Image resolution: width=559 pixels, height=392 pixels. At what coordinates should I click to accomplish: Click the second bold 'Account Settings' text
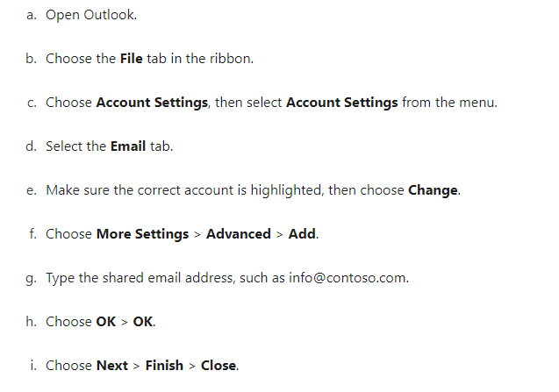coord(342,103)
